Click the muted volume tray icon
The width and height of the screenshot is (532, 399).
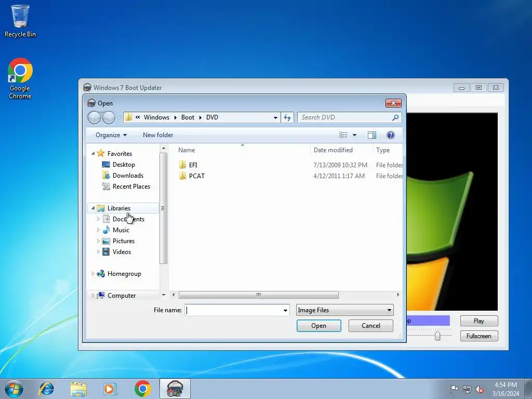point(480,389)
